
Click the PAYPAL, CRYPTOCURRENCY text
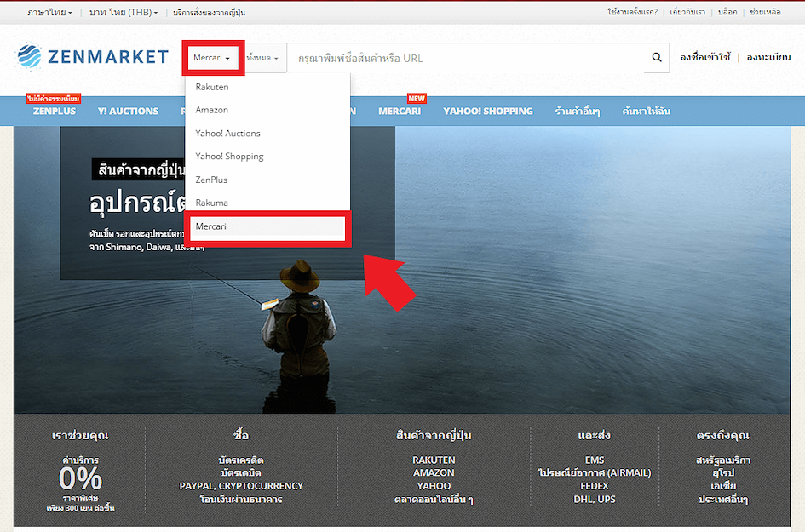point(241,486)
